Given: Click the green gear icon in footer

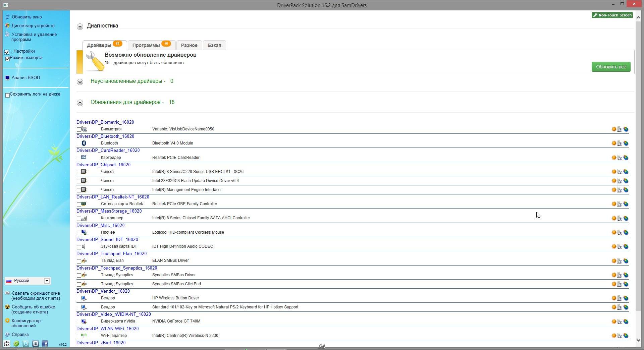Looking at the screenshot, I should tap(16, 344).
